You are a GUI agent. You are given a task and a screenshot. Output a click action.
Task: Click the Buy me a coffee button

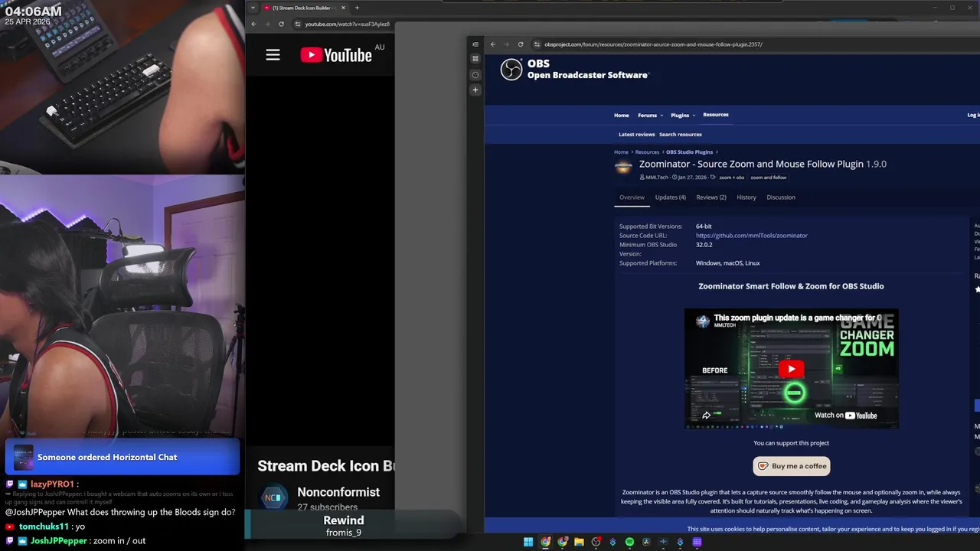click(x=792, y=466)
